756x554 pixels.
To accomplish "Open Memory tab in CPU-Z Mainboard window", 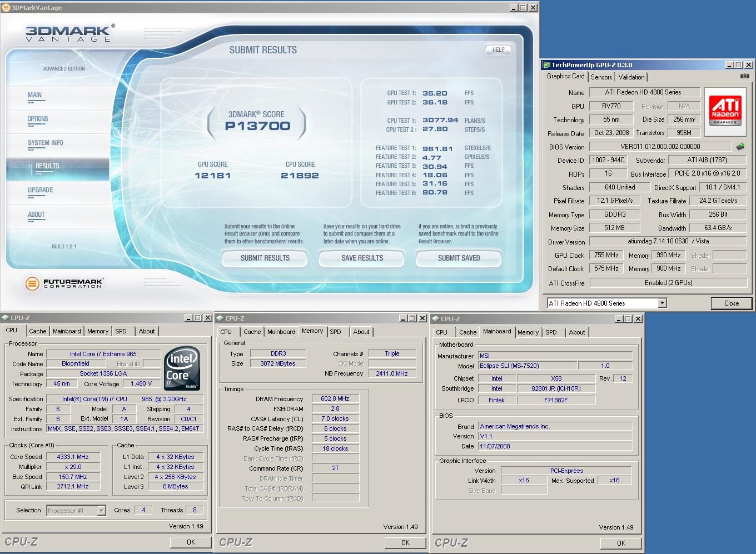I will click(528, 332).
